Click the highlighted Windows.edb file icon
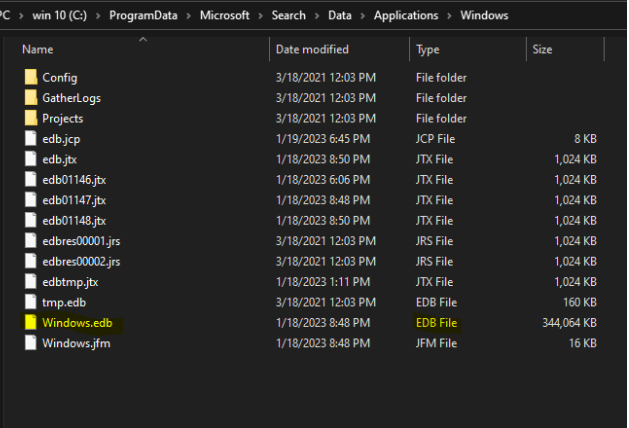The image size is (629, 428). point(31,323)
